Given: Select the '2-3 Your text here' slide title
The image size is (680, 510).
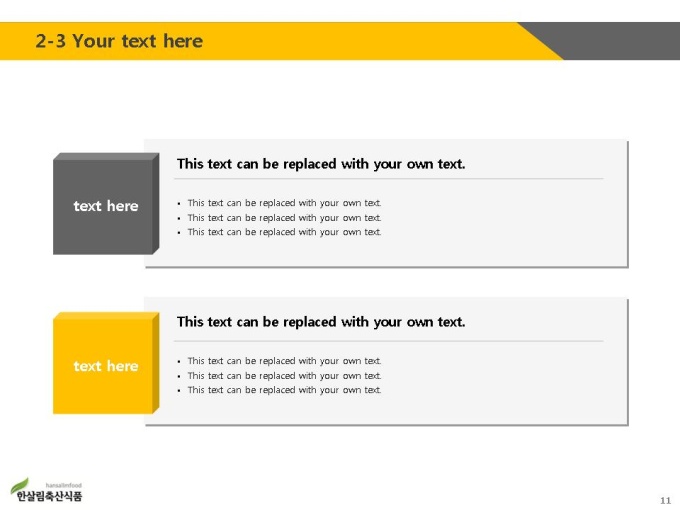Looking at the screenshot, I should pos(119,41).
